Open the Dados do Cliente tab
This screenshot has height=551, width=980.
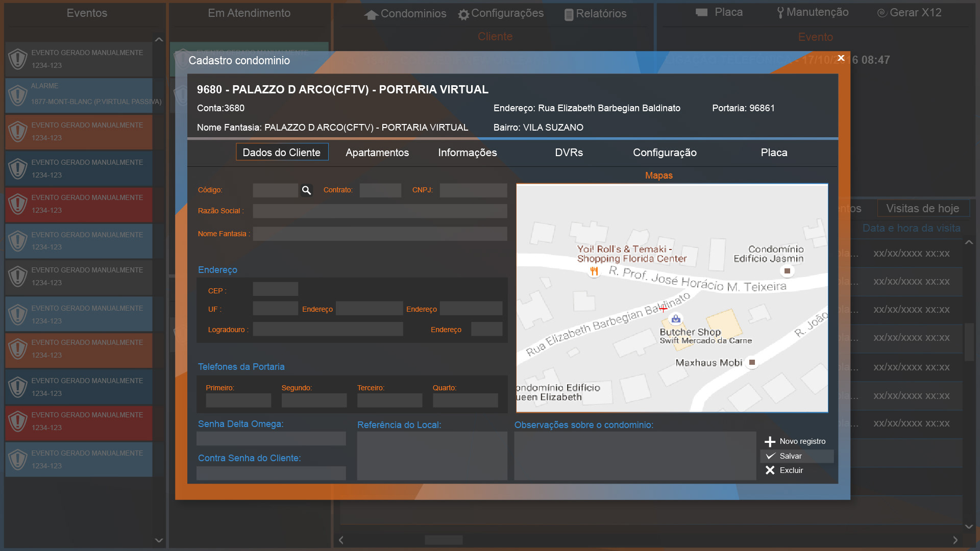point(282,152)
